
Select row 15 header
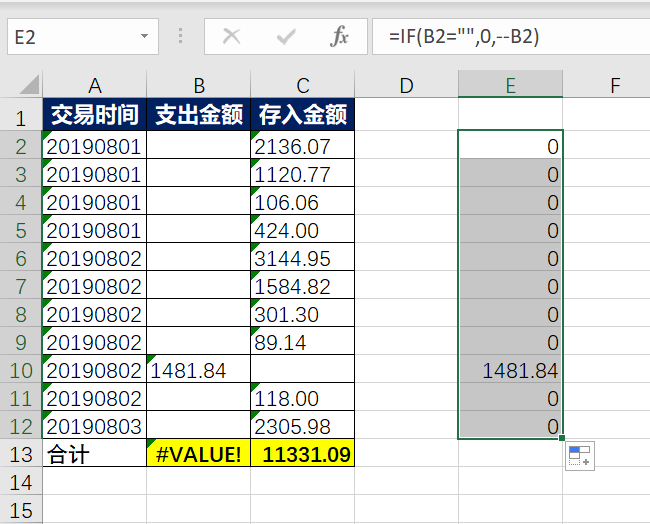[x=21, y=509]
